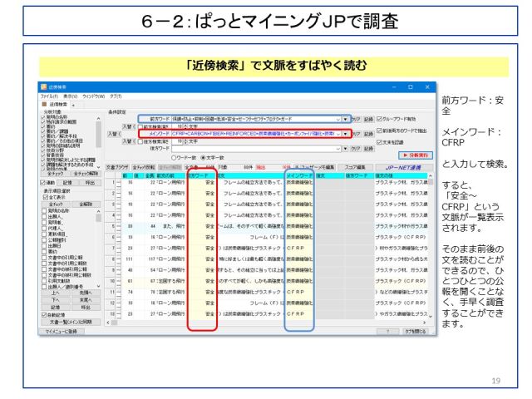Click 全チェック under 分析対象 list

coord(56,174)
